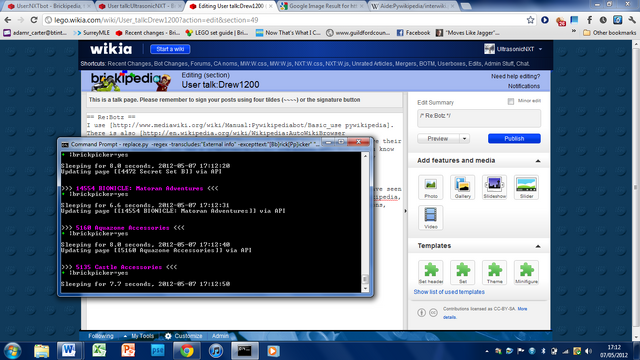Click the Command Prompt scrollbar thumb
Viewport: 640px width, 360px height.
point(365,279)
